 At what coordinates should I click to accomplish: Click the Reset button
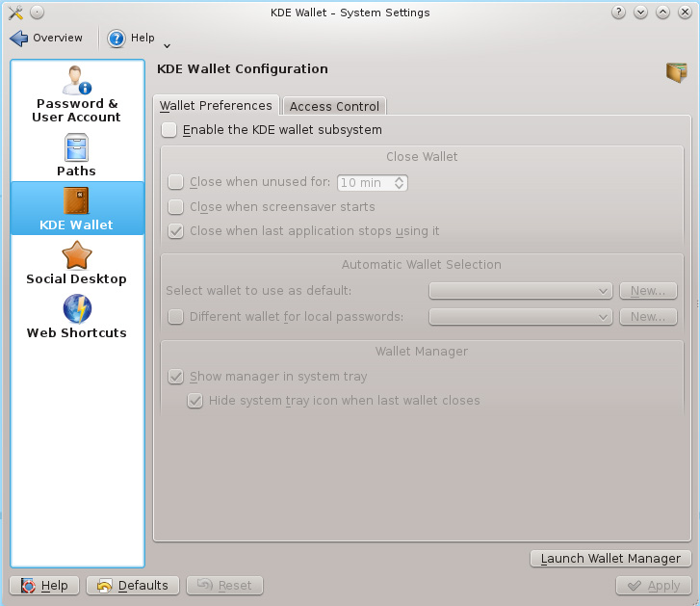(x=225, y=586)
